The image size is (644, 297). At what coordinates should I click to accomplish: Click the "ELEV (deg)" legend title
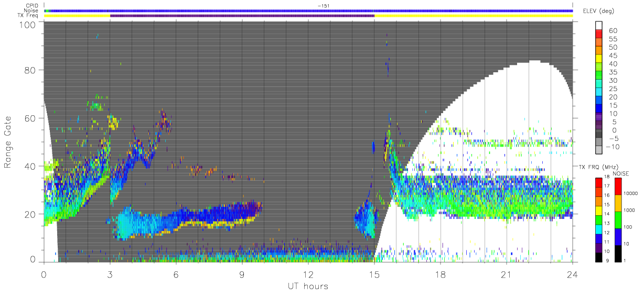pyautogui.click(x=598, y=11)
